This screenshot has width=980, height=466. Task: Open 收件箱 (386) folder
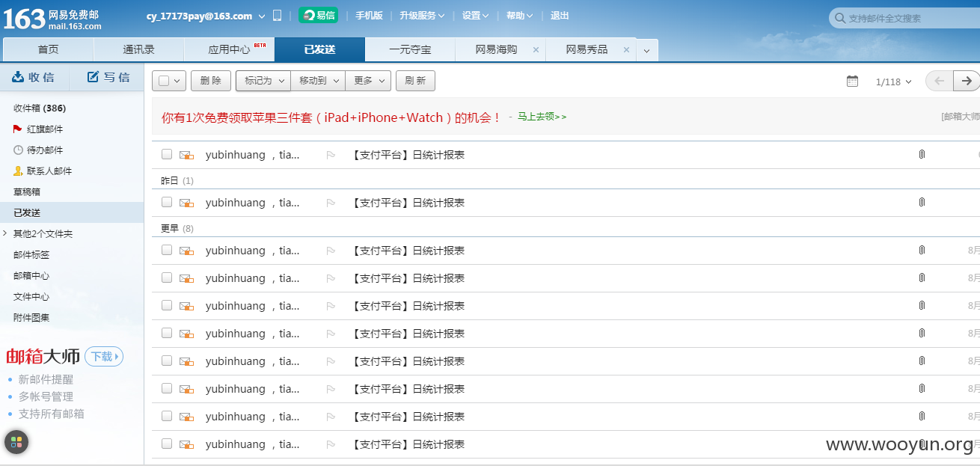[x=40, y=108]
